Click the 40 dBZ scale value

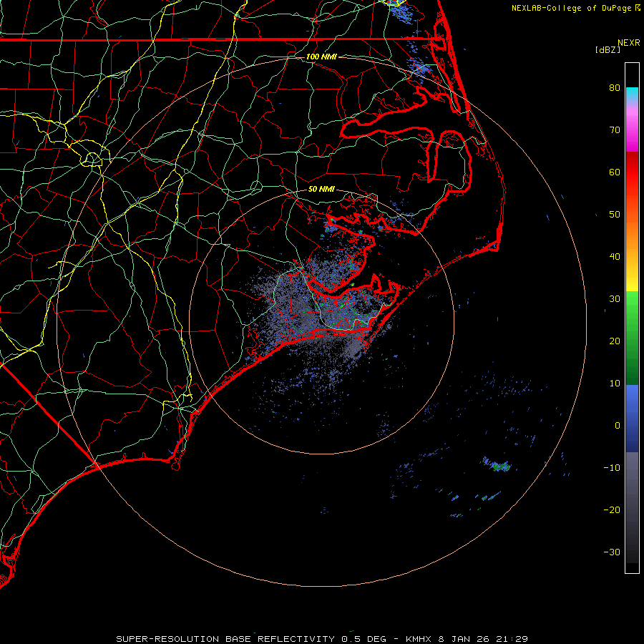point(615,257)
